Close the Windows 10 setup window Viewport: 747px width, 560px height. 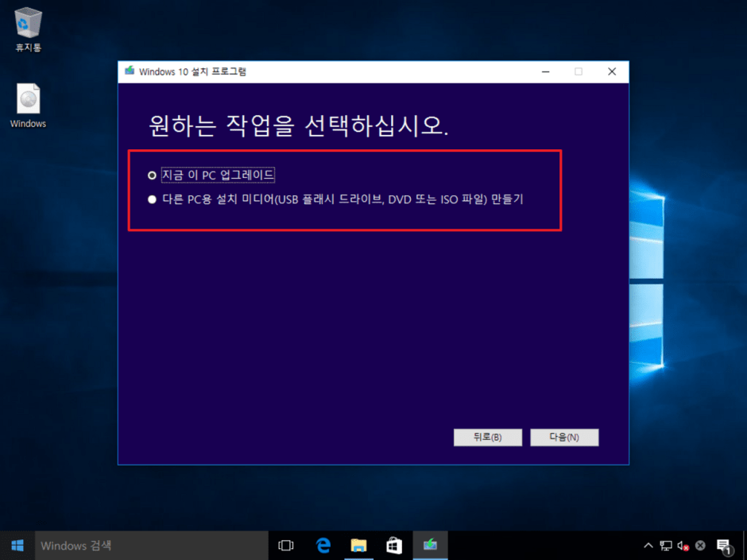612,71
